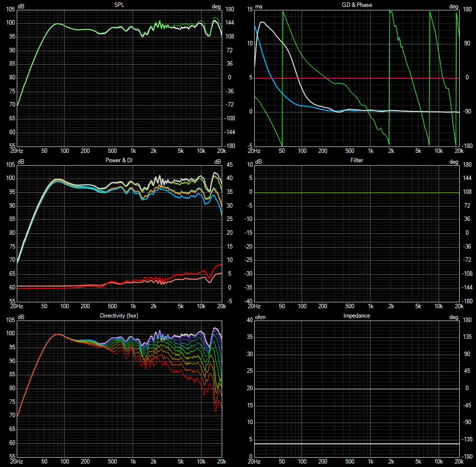Click the 20Hz axis label under the SPL chart
Viewport: 476px width, 467px height.
tap(17, 151)
